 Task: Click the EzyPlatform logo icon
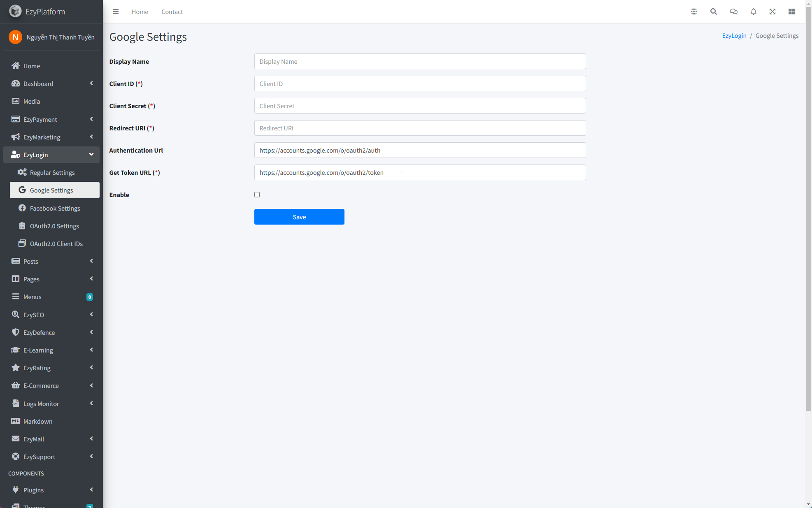[15, 11]
